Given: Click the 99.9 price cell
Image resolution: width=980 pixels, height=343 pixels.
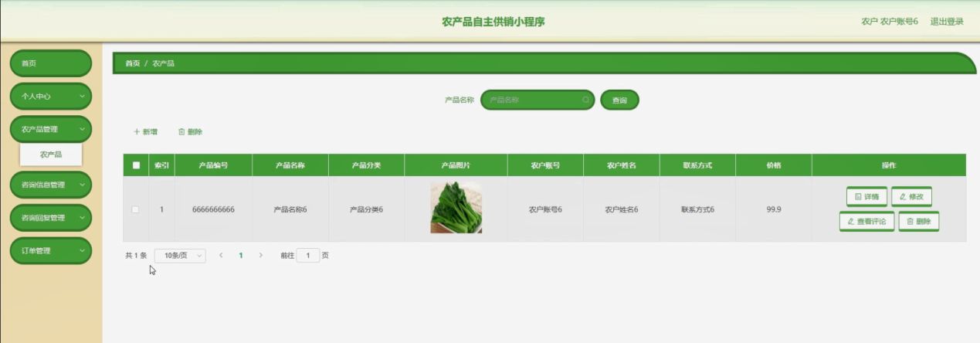Looking at the screenshot, I should [x=774, y=209].
